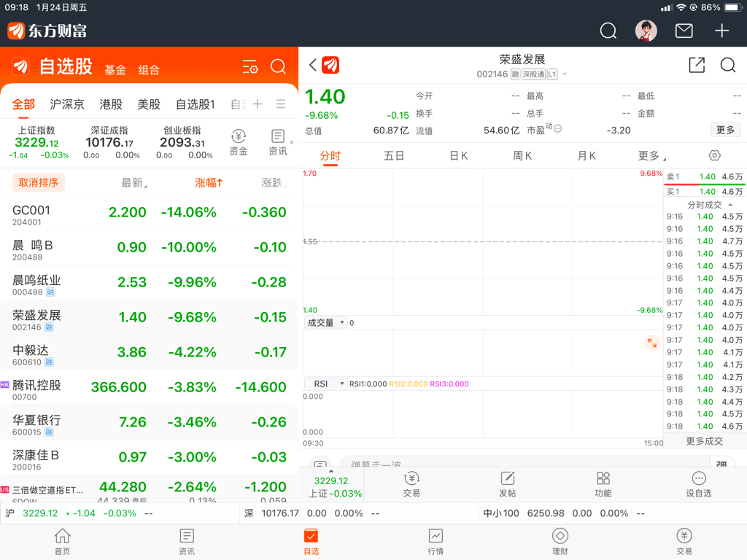
Task: Select 全部 watchlist tab
Action: (x=24, y=104)
